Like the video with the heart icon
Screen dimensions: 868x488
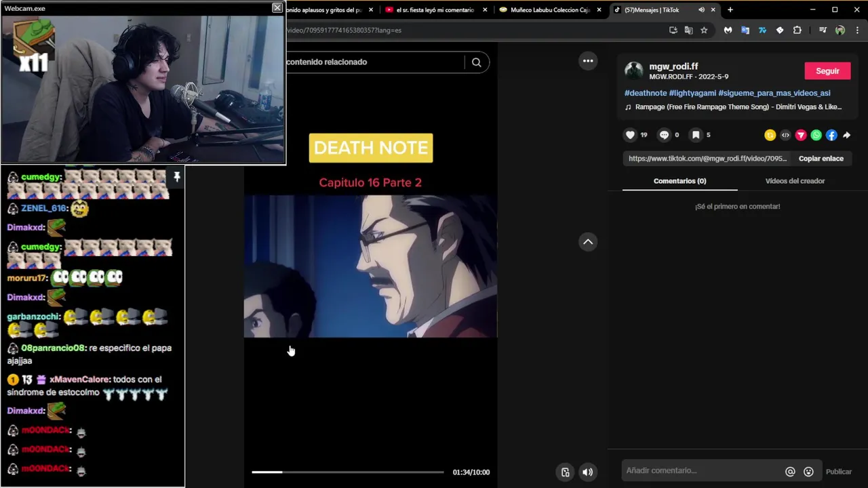coord(630,135)
